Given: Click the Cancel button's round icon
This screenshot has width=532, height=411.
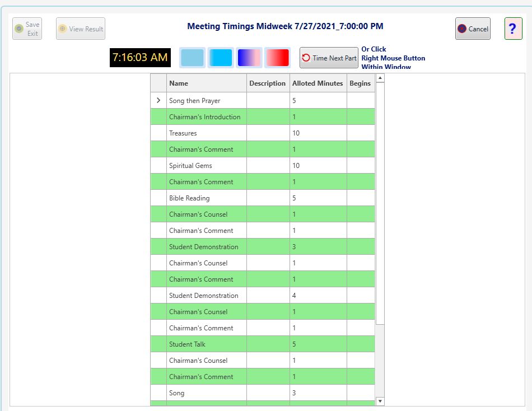Looking at the screenshot, I should (462, 29).
